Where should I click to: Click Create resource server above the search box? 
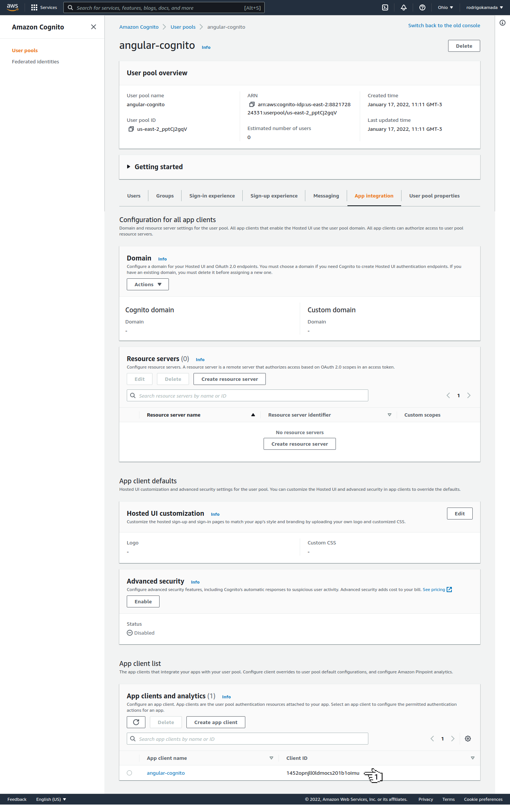[230, 379]
